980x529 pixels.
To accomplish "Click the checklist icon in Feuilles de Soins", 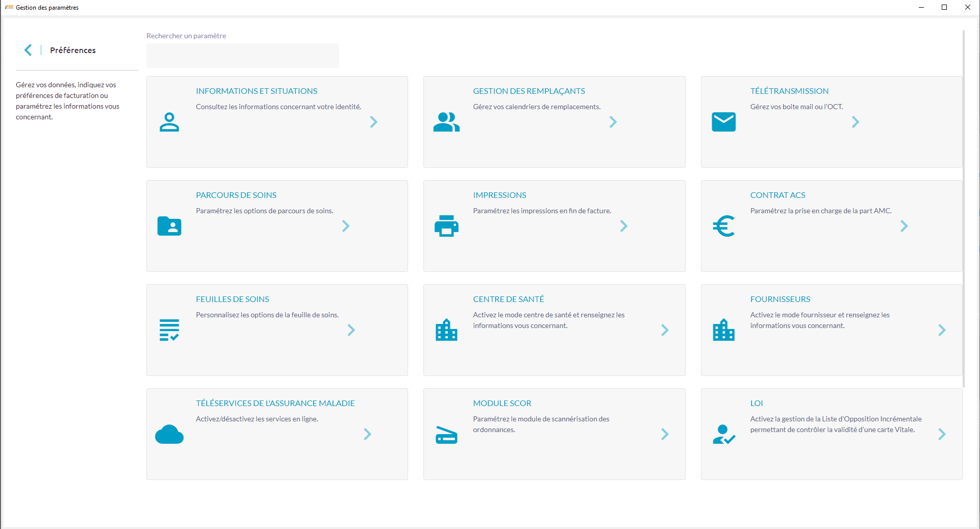I will [169, 330].
